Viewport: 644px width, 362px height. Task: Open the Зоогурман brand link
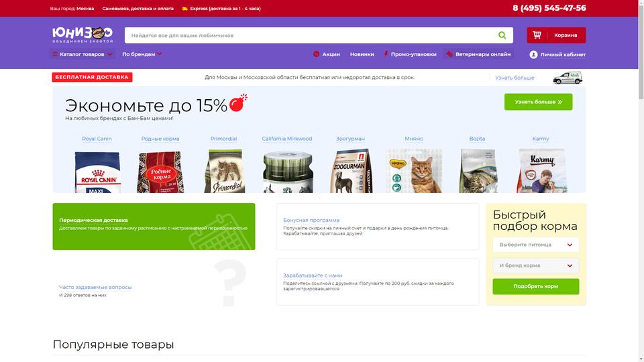350,139
